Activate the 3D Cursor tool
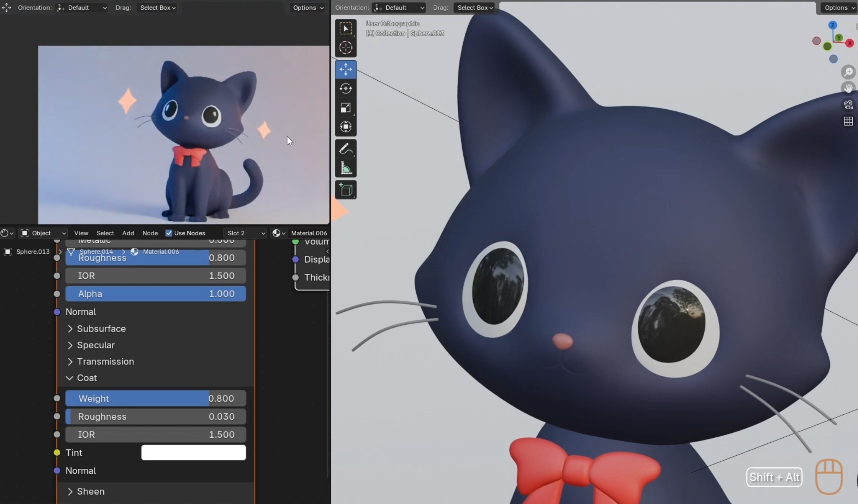 click(345, 48)
